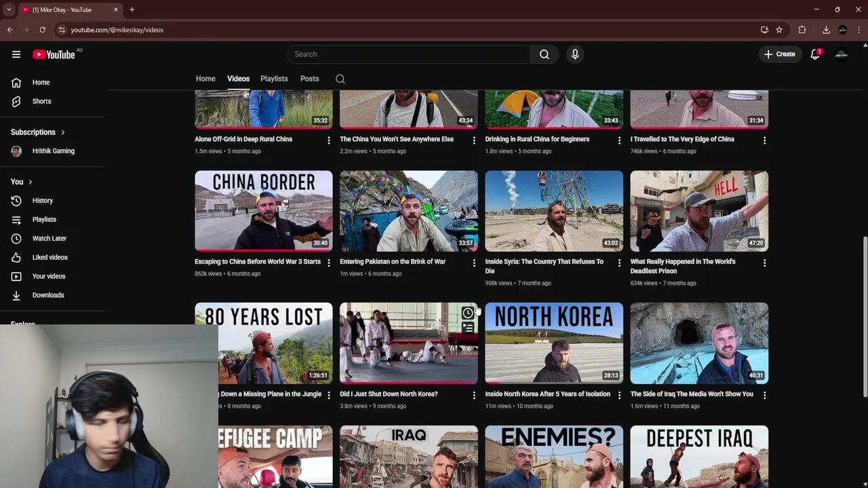The height and width of the screenshot is (488, 868).
Task: Expand the You section
Action: (22, 182)
